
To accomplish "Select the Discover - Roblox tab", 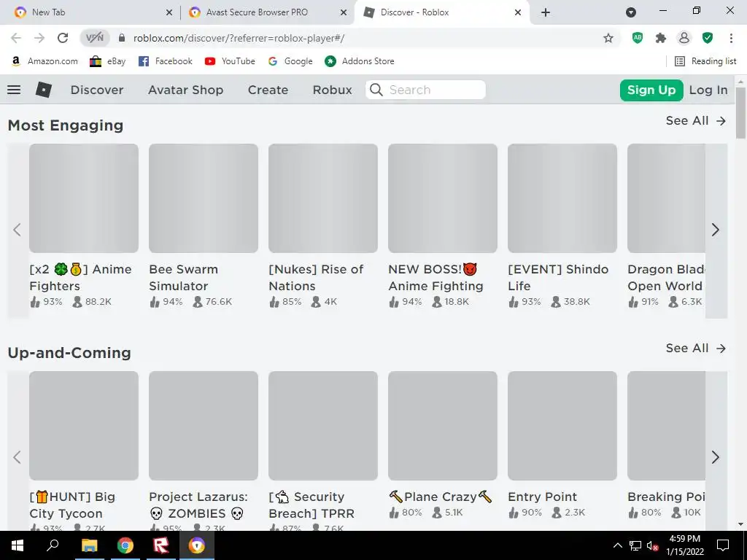I will pyautogui.click(x=441, y=12).
